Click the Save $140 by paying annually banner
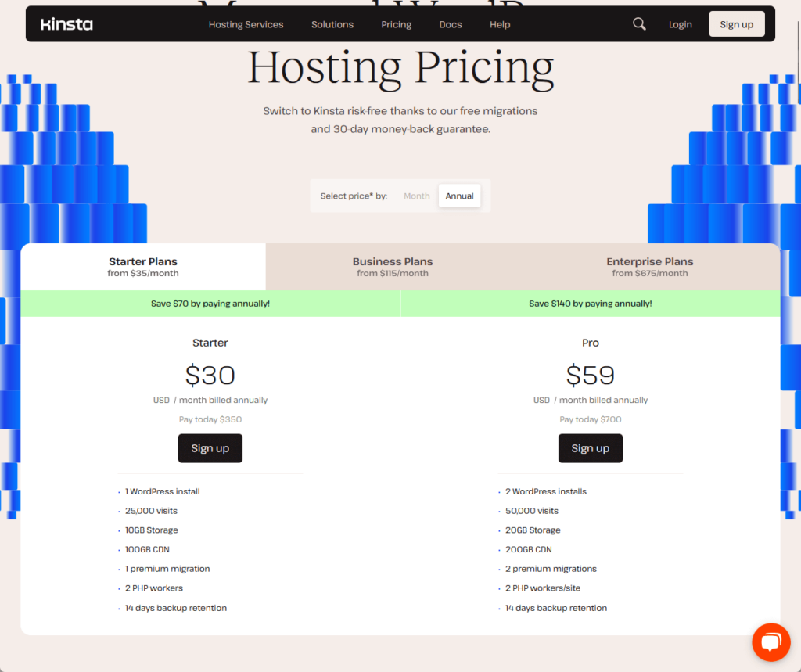The image size is (801, 672). pyautogui.click(x=590, y=304)
